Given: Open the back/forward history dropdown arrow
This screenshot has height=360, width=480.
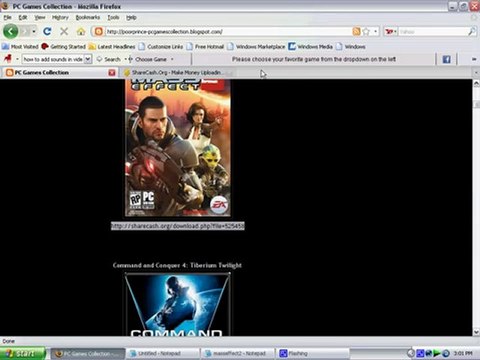Looking at the screenshot, I should click(x=34, y=32).
